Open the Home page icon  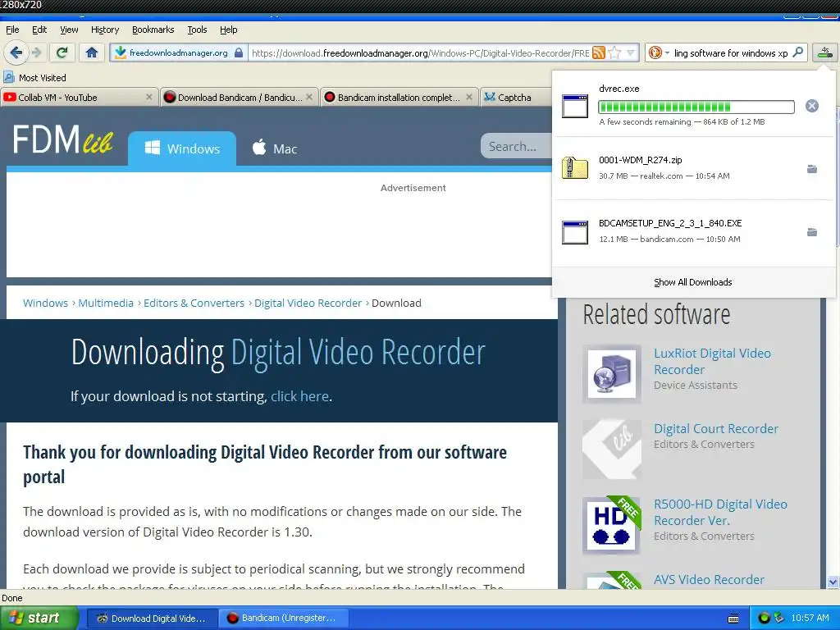click(x=92, y=52)
